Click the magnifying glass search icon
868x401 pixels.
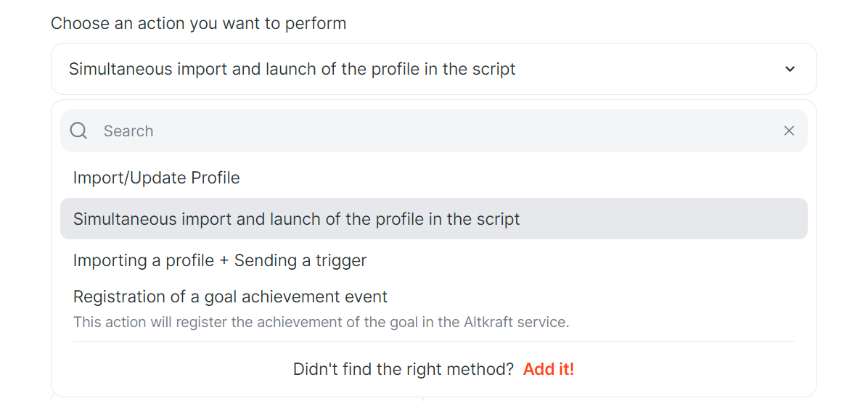[78, 131]
